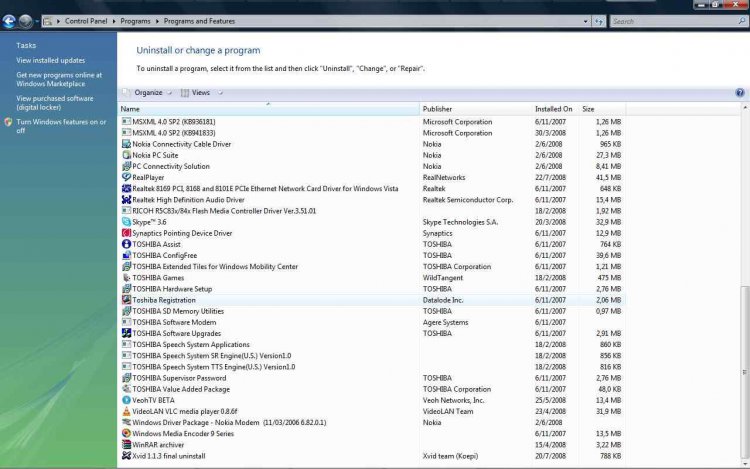This screenshot has height=469, width=750.
Task: Select MSXML 4.0 SP2 (KB941833) row
Action: 372,132
